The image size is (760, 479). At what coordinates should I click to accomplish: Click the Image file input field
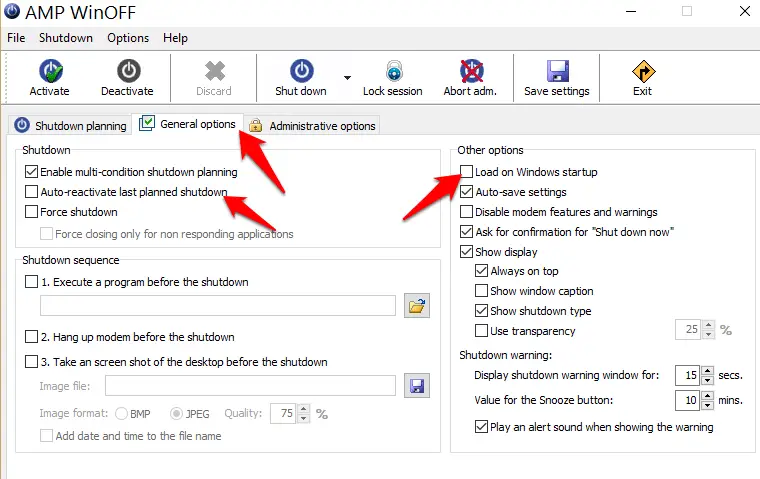(x=251, y=386)
